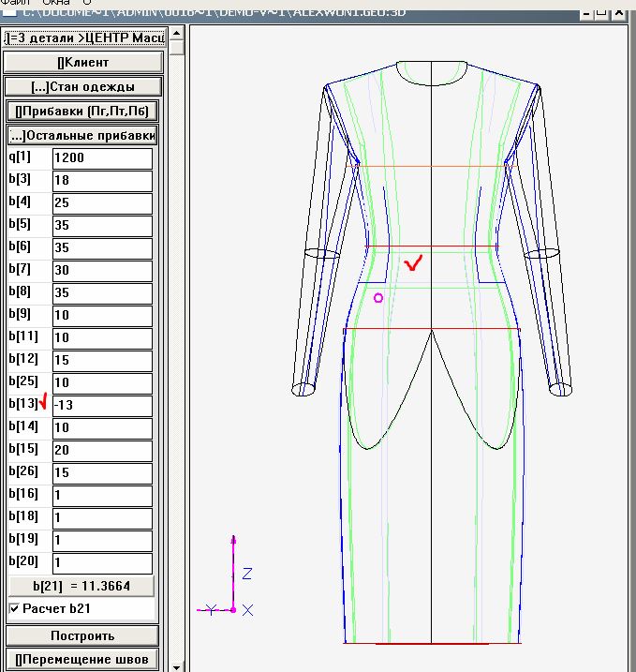The width and height of the screenshot is (636, 672).
Task: Click the b[13] parameter label
Action: (23, 404)
